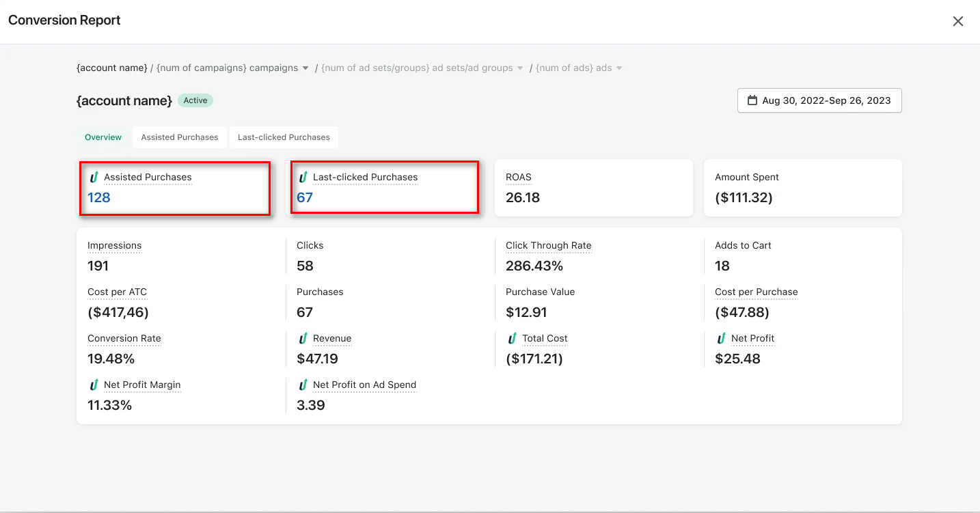Screen dimensions: 980x513
Task: Click the blue 128 Assisted Purchases value
Action: [98, 197]
